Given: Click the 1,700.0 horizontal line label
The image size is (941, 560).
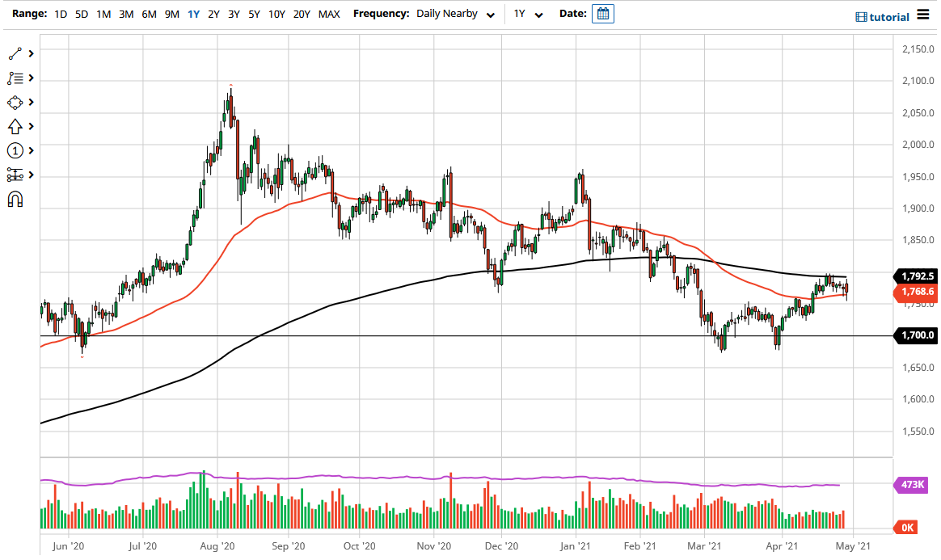Looking at the screenshot, I should pos(914,335).
